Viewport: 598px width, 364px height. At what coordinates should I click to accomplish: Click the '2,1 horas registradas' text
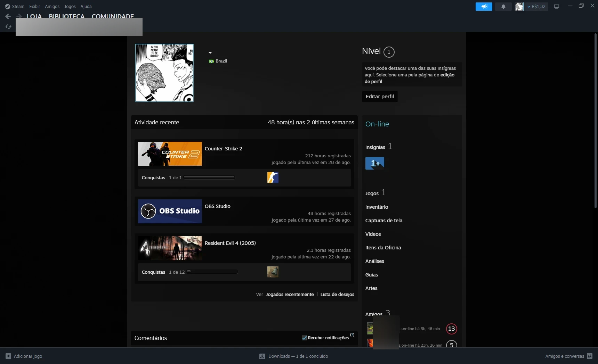point(329,250)
